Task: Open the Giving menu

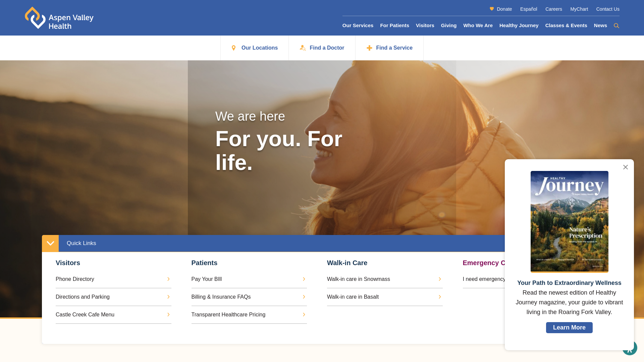Action: coord(449,25)
